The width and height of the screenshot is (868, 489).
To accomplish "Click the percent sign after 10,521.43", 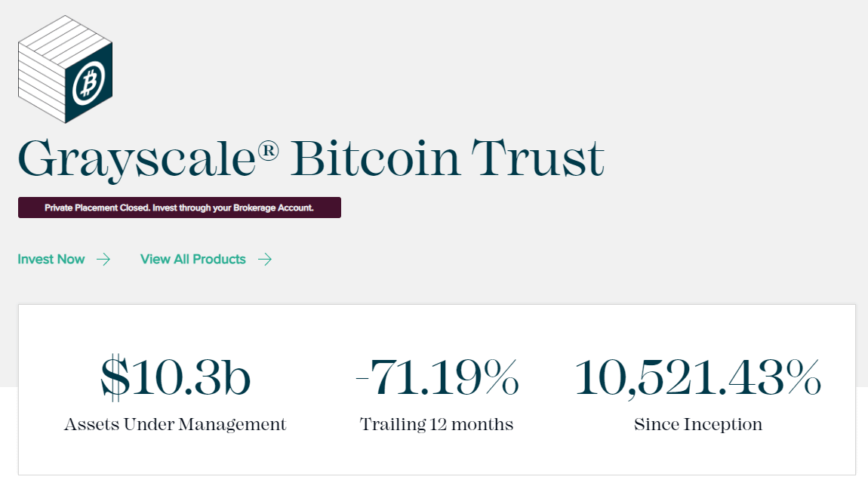I will (x=802, y=378).
